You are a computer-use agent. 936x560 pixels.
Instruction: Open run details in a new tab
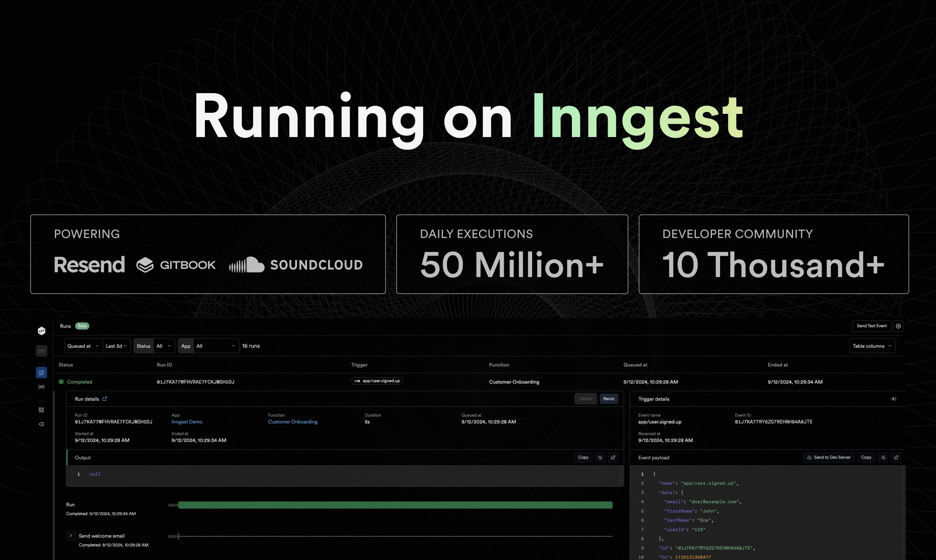coord(105,399)
